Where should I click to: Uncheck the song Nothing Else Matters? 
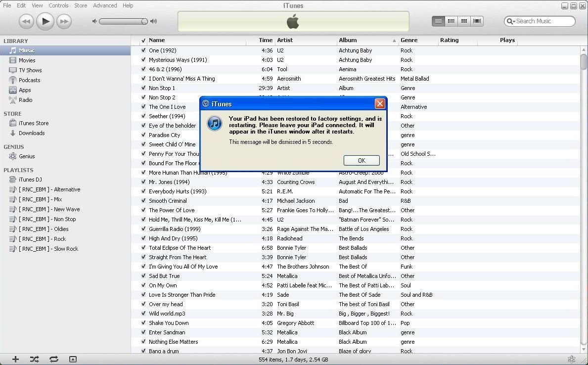[143, 342]
